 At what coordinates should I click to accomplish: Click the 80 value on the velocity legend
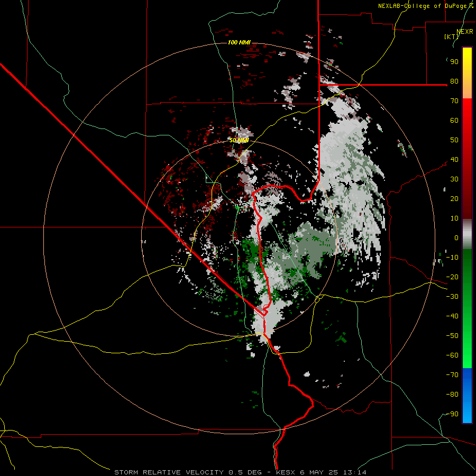pos(454,81)
